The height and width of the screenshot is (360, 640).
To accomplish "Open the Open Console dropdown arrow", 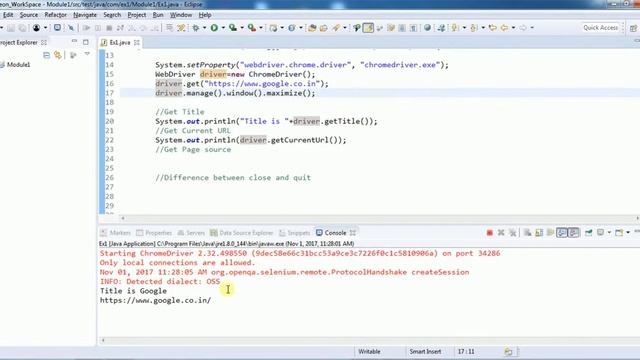I will pyautogui.click(x=628, y=233).
